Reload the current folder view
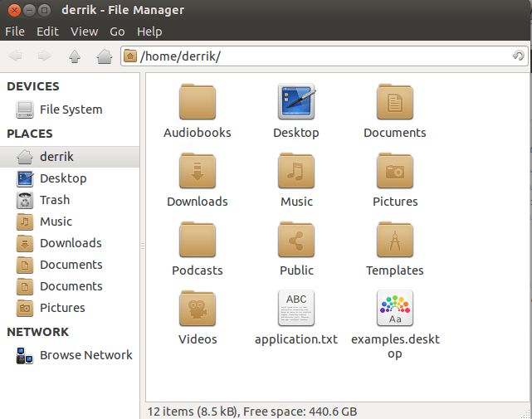Viewport: 532px width, 419px height. pos(518,56)
